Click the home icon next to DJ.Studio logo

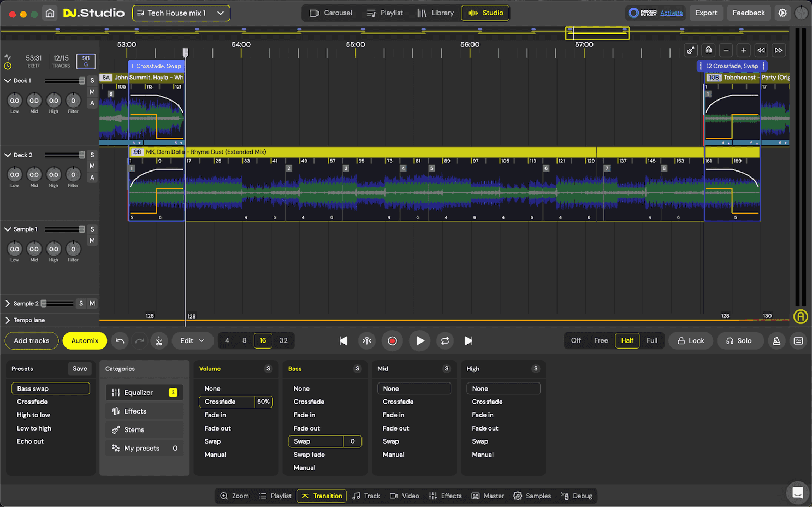point(50,13)
